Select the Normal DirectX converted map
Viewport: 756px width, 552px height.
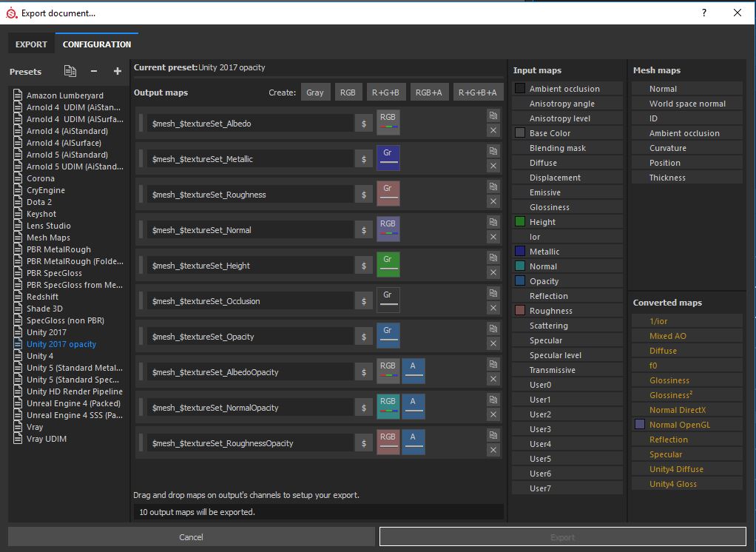click(x=687, y=410)
